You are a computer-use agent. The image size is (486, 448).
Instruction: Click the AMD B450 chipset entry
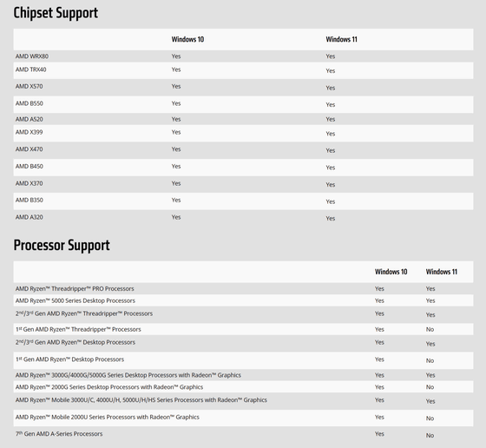coord(30,166)
